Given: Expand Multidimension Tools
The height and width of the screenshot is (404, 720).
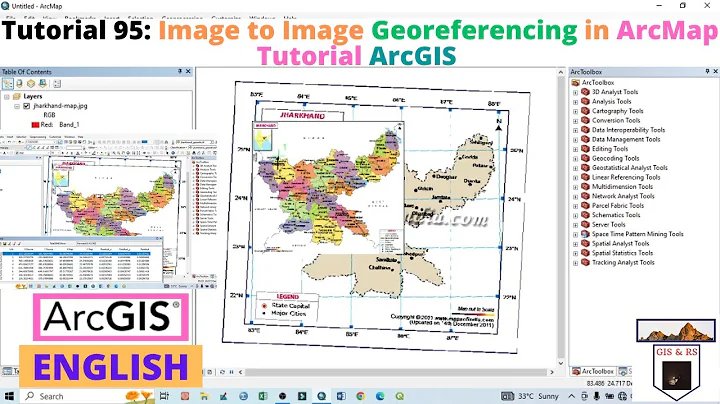Looking at the screenshot, I should pos(575,187).
